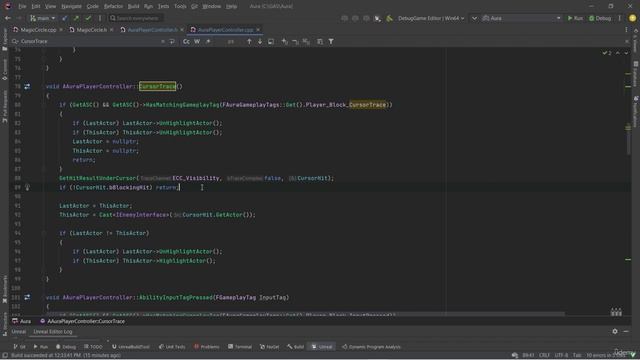Click the VCS update project arrow icon
This screenshot has width=640, height=360.
pos(64,18)
